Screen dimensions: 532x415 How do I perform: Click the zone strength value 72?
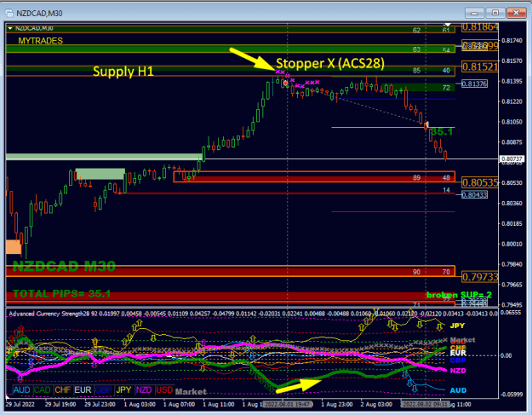pyautogui.click(x=446, y=88)
